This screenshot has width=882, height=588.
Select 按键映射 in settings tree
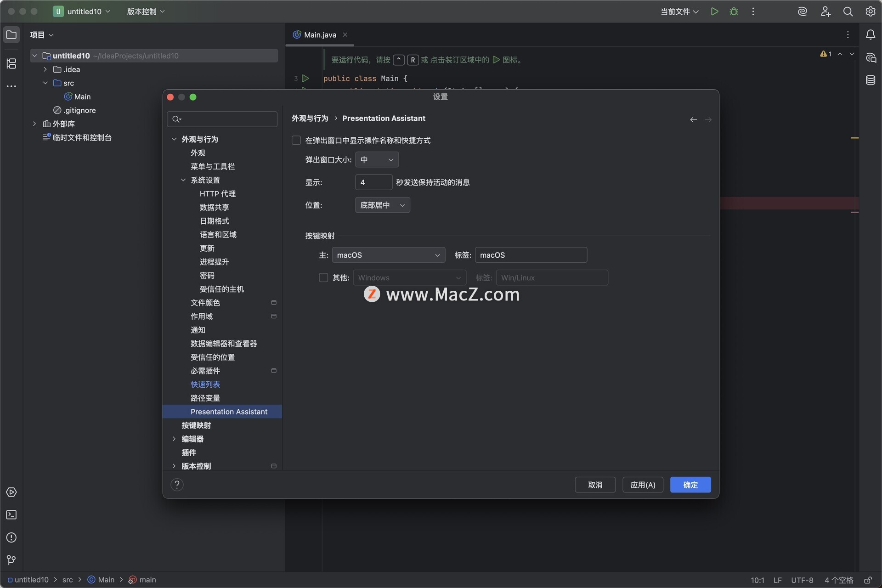[196, 425]
